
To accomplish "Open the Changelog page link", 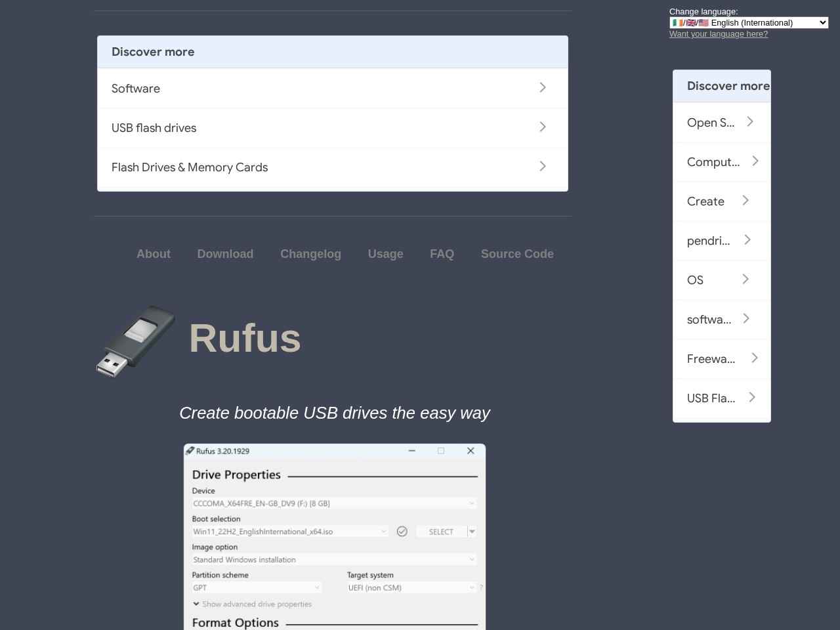I will [310, 254].
